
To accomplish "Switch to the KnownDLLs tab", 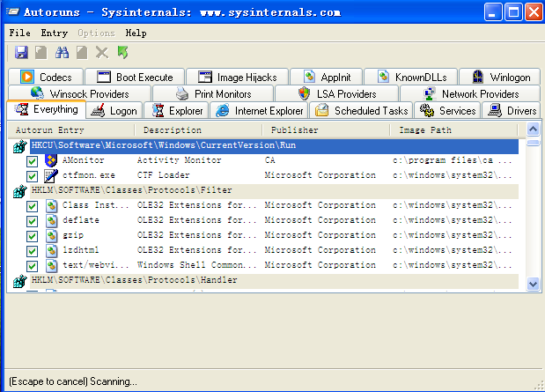I will point(411,77).
